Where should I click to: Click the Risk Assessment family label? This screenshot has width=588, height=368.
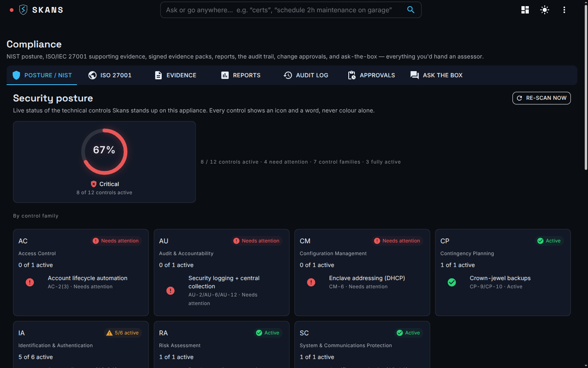(180, 346)
